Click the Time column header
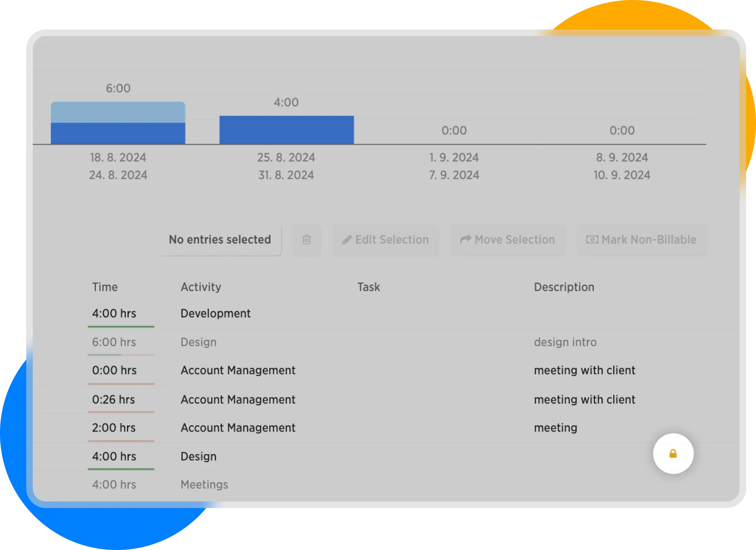Image resolution: width=756 pixels, height=550 pixels. tap(105, 287)
